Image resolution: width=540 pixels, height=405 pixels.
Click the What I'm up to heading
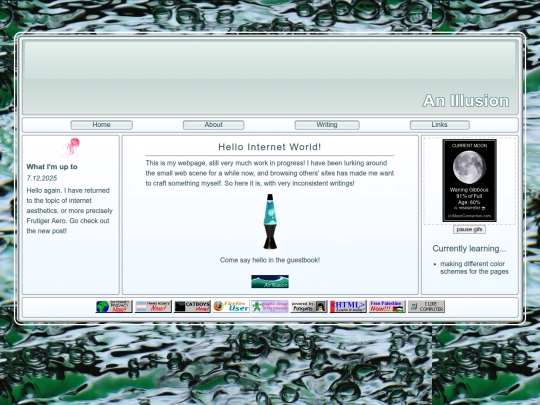point(52,167)
